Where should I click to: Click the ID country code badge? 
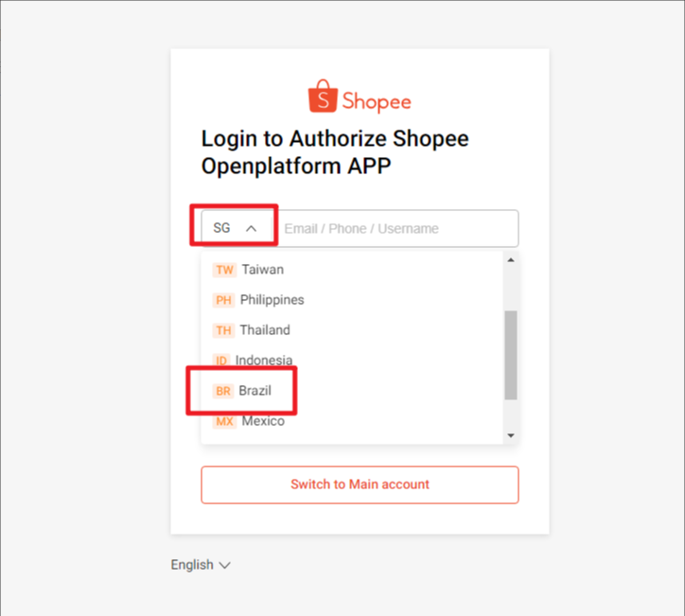coord(221,361)
